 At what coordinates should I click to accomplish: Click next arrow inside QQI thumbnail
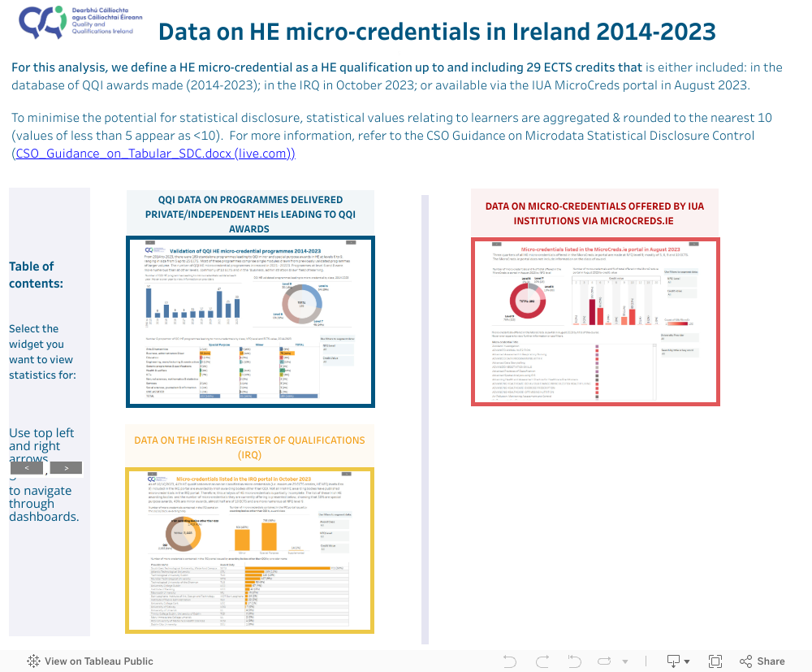point(351,242)
